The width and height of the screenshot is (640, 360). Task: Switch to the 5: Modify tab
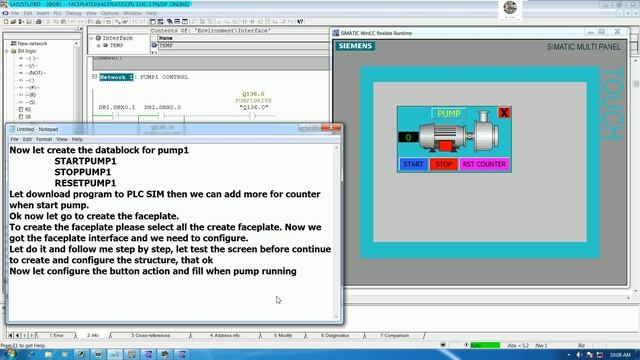pos(283,336)
